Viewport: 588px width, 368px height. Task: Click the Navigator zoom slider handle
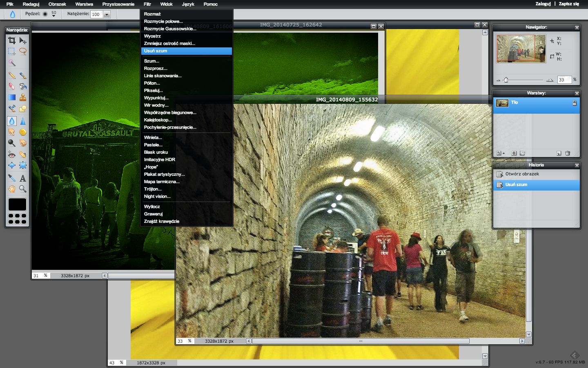coord(506,80)
